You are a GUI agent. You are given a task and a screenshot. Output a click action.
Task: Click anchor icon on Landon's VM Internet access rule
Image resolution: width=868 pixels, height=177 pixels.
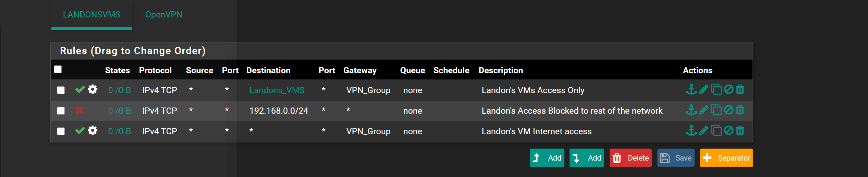(x=691, y=131)
